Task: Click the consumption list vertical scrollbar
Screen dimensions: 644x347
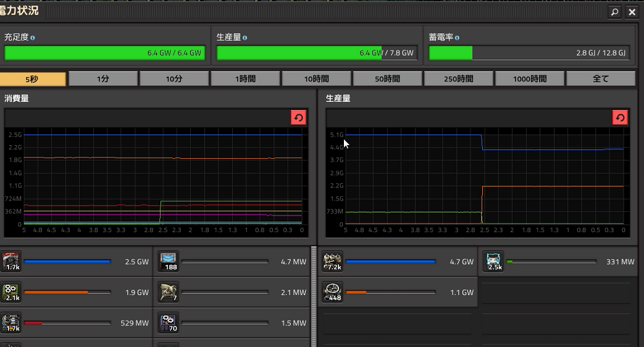Action: (314, 296)
